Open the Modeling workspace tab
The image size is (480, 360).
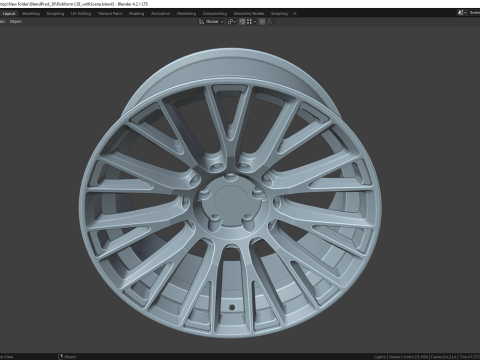coord(31,14)
